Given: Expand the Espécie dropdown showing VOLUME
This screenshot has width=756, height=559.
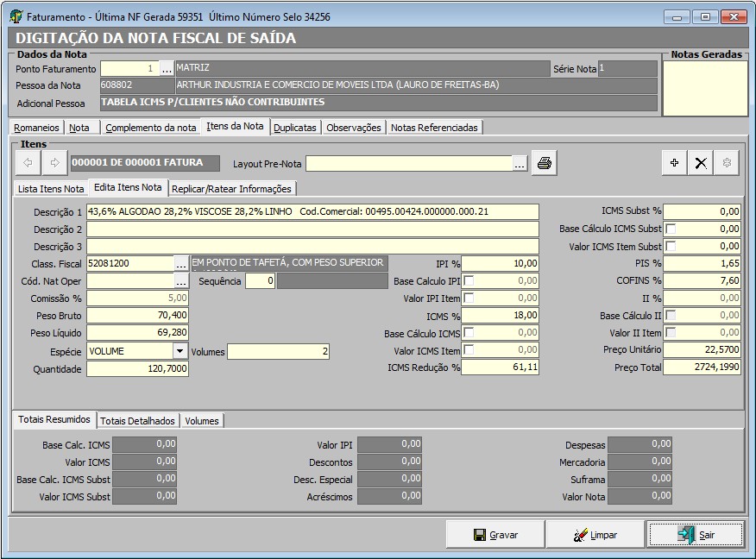Looking at the screenshot, I should (180, 351).
